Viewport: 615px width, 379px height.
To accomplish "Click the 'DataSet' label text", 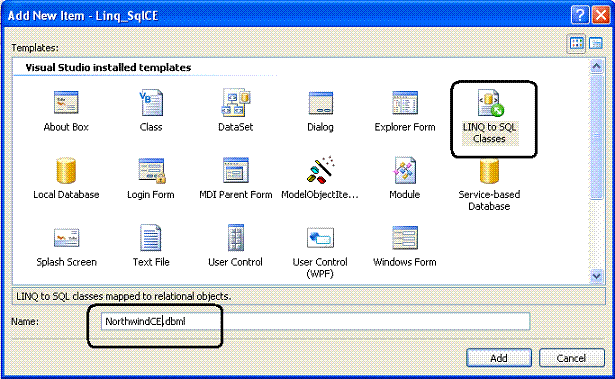I will click(x=236, y=127).
